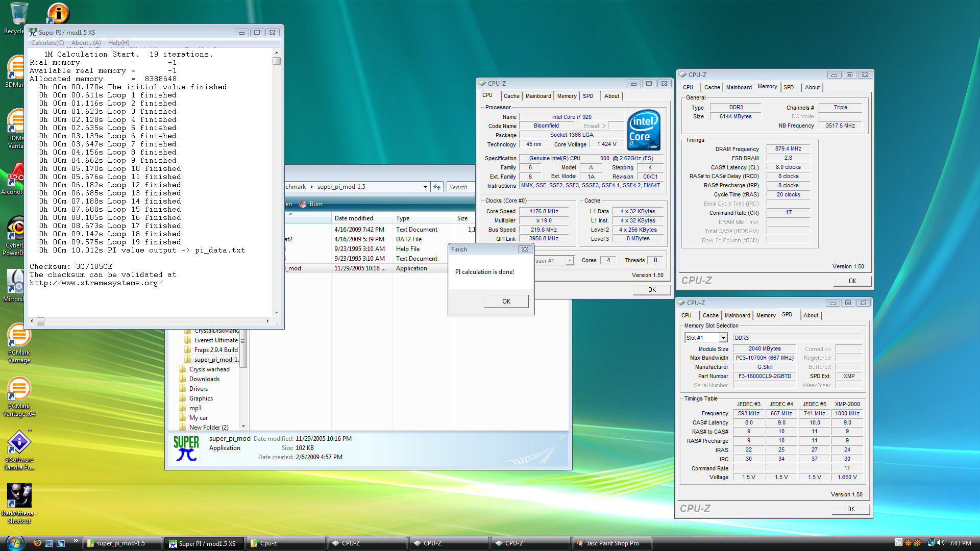
Task: Click the Show Desktop quick launch icon
Action: pyautogui.click(x=49, y=543)
